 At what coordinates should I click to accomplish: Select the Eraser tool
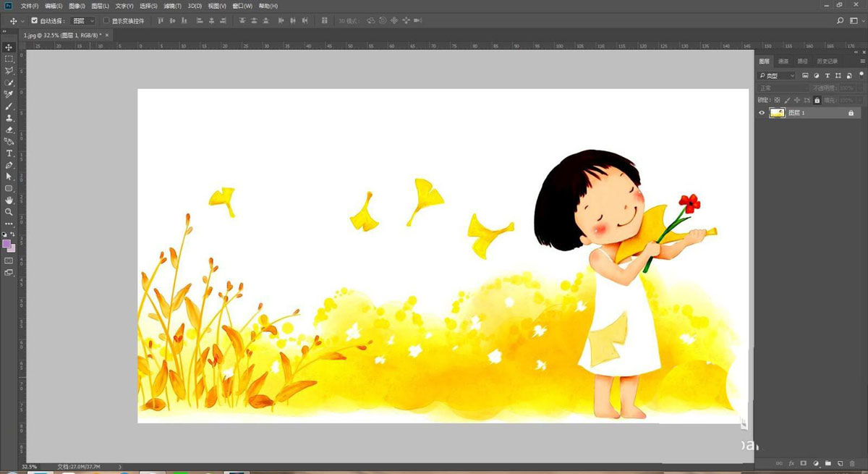pyautogui.click(x=9, y=130)
